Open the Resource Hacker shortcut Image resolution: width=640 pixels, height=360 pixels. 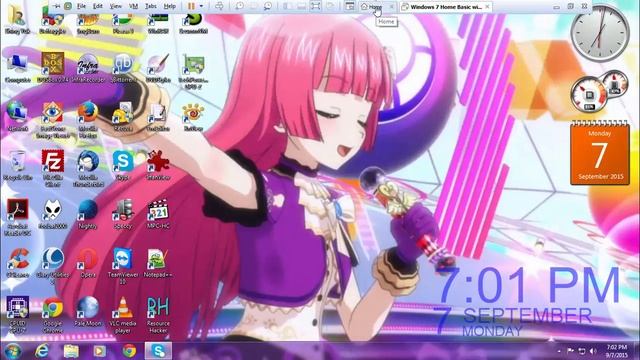[158, 315]
